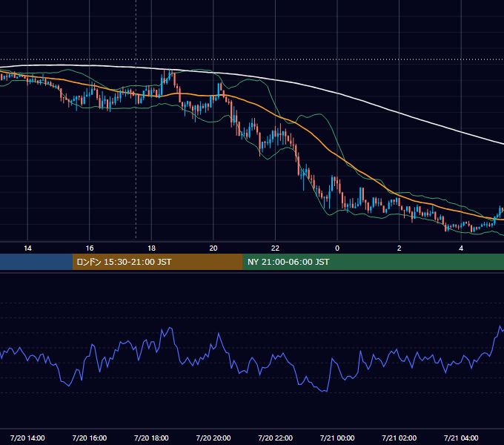Click the 7/20 14:00 label on the oscillator axis
Viewport: 504px width, 445px height.
27,438
